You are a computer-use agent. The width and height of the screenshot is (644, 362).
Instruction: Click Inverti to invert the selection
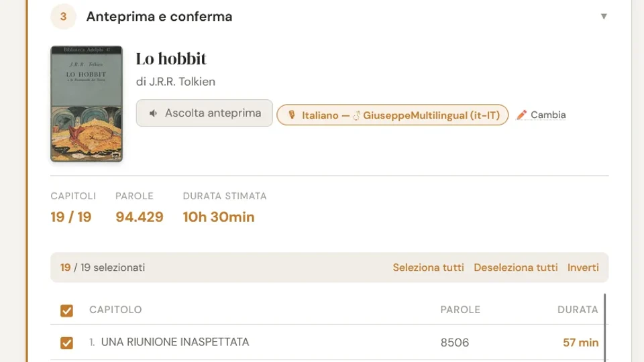[x=583, y=267]
